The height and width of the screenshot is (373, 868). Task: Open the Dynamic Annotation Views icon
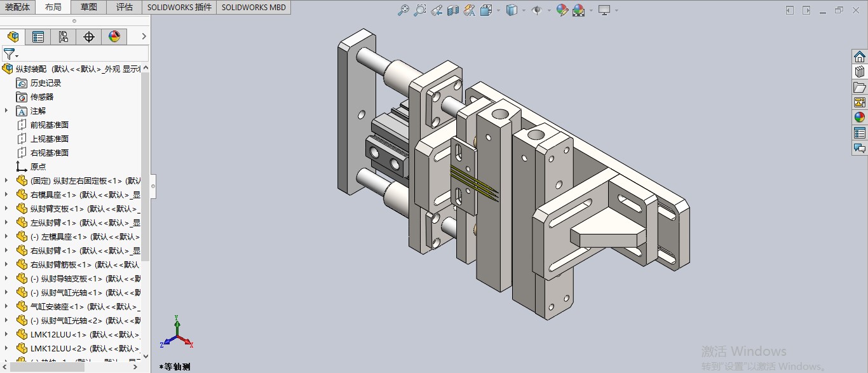coord(470,10)
